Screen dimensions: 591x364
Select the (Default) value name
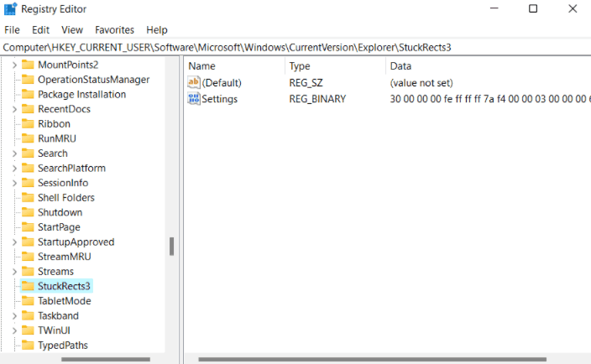[x=222, y=83]
